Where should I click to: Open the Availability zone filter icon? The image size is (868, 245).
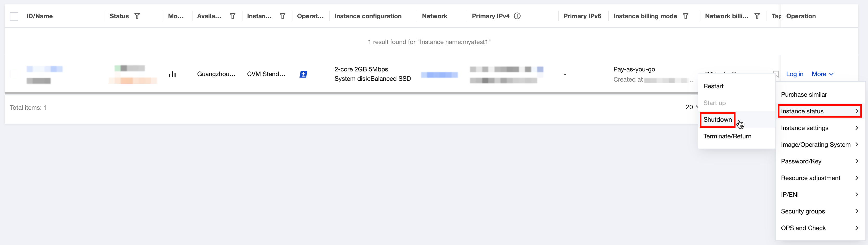233,16
